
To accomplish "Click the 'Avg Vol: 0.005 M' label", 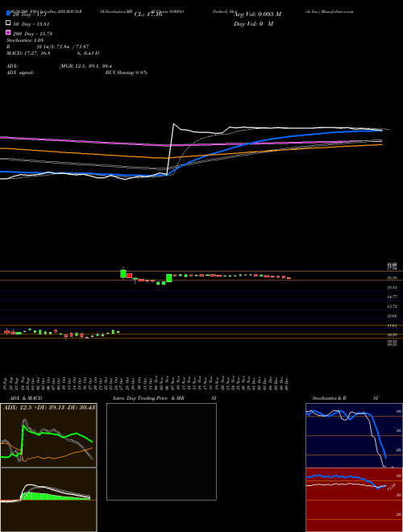I will point(257,15).
